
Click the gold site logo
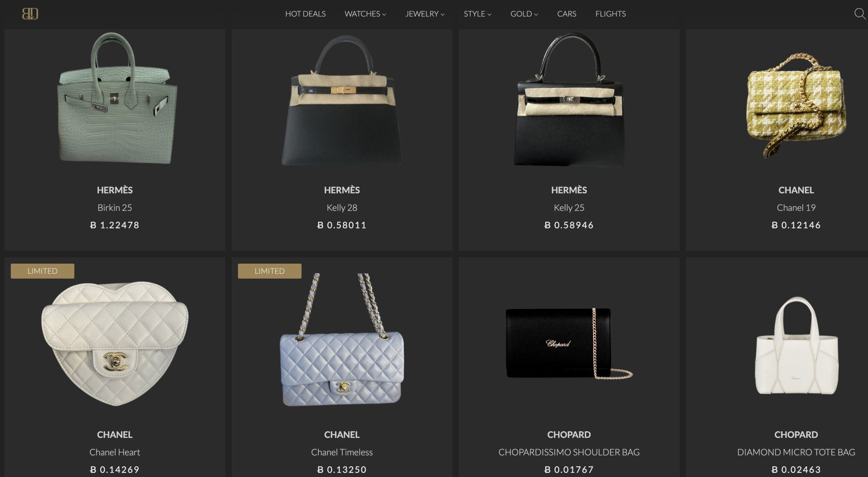30,14
